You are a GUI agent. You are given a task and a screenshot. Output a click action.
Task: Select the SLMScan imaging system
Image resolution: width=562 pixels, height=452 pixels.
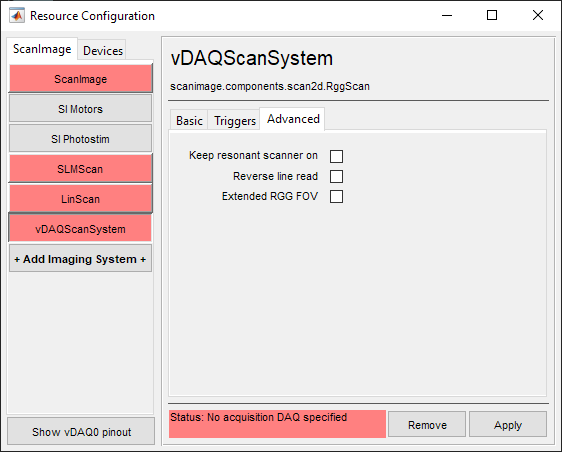tap(81, 169)
